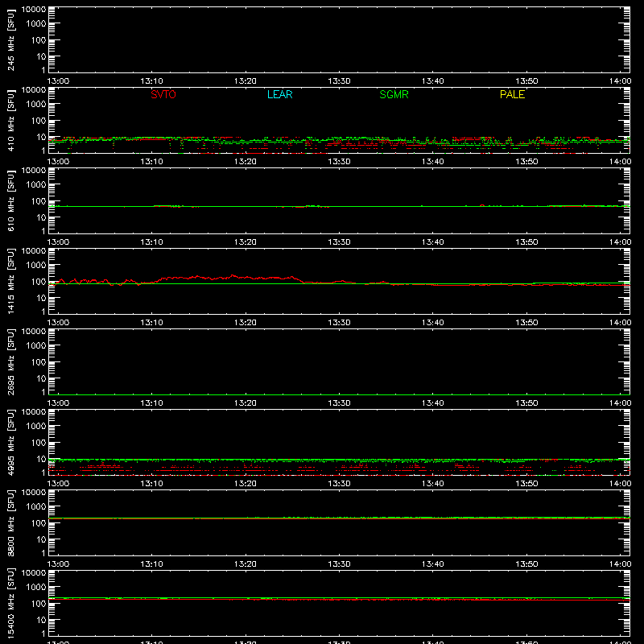Click 13:10 tick under the 2695 MHz panel

151,403
